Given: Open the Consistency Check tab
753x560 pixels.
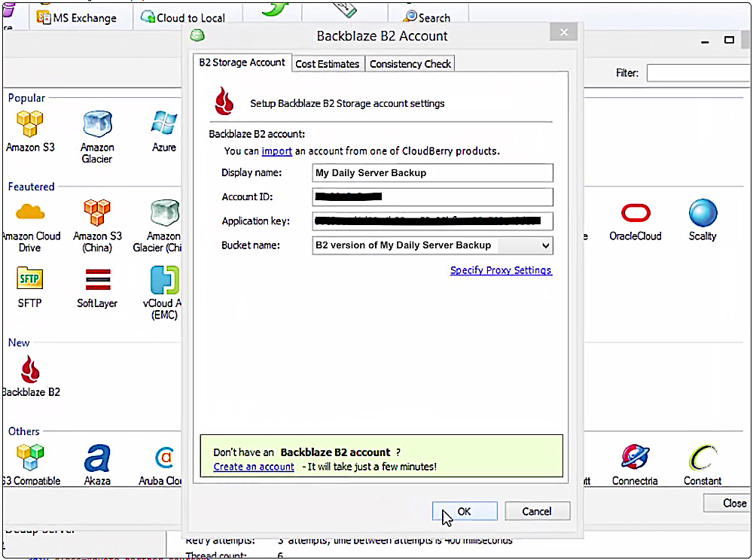Looking at the screenshot, I should (410, 64).
